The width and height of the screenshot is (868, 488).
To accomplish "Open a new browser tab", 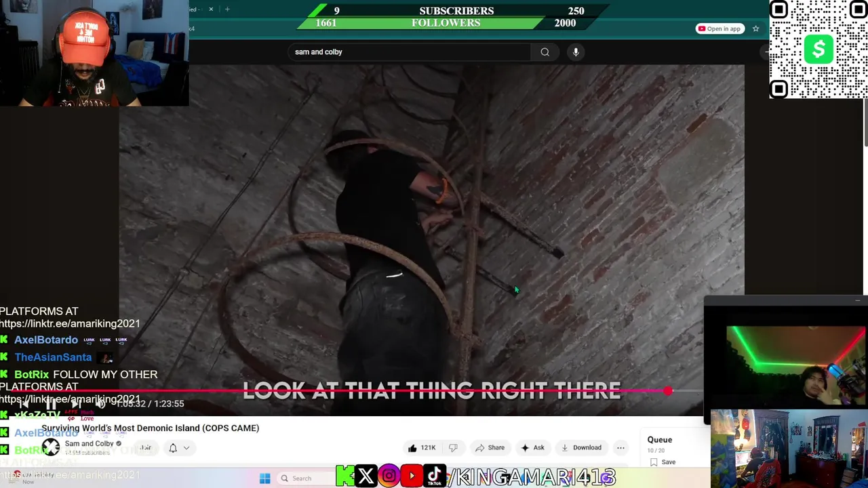I will coord(227,9).
